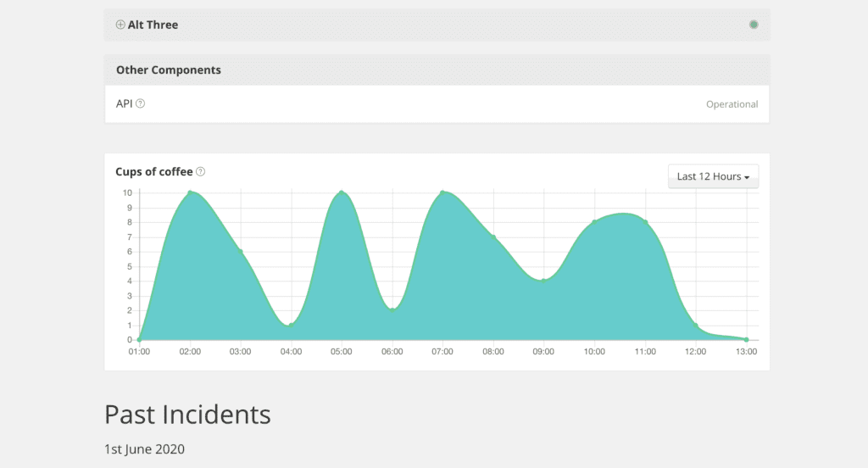Select the low data point at 06:00
The height and width of the screenshot is (468, 868).
point(392,309)
